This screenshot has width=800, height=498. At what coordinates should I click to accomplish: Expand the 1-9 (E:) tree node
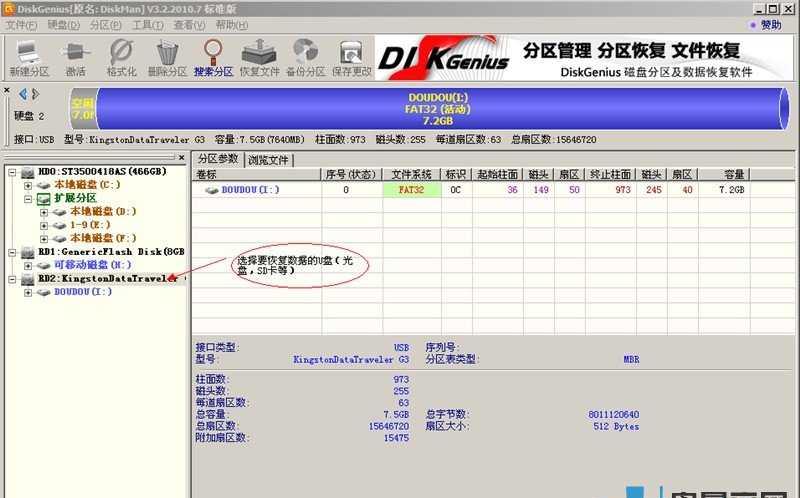click(44, 226)
